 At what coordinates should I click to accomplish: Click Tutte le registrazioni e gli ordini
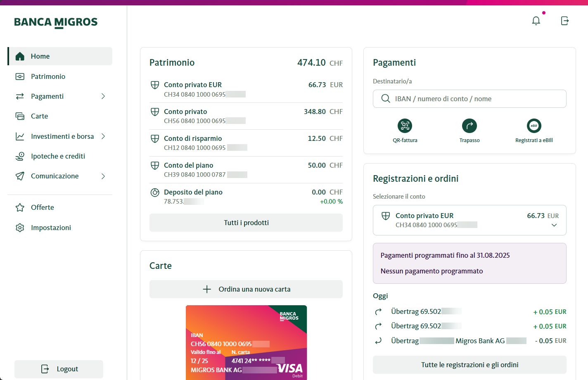tap(469, 365)
